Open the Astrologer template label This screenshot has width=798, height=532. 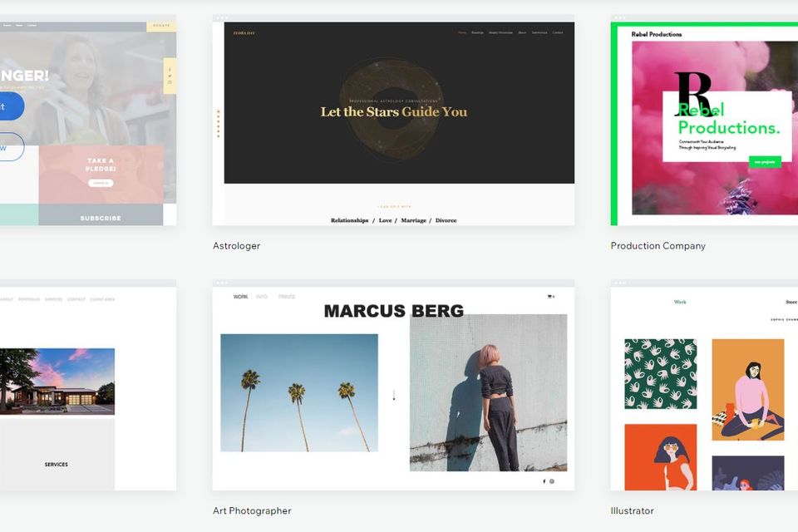[x=237, y=246]
